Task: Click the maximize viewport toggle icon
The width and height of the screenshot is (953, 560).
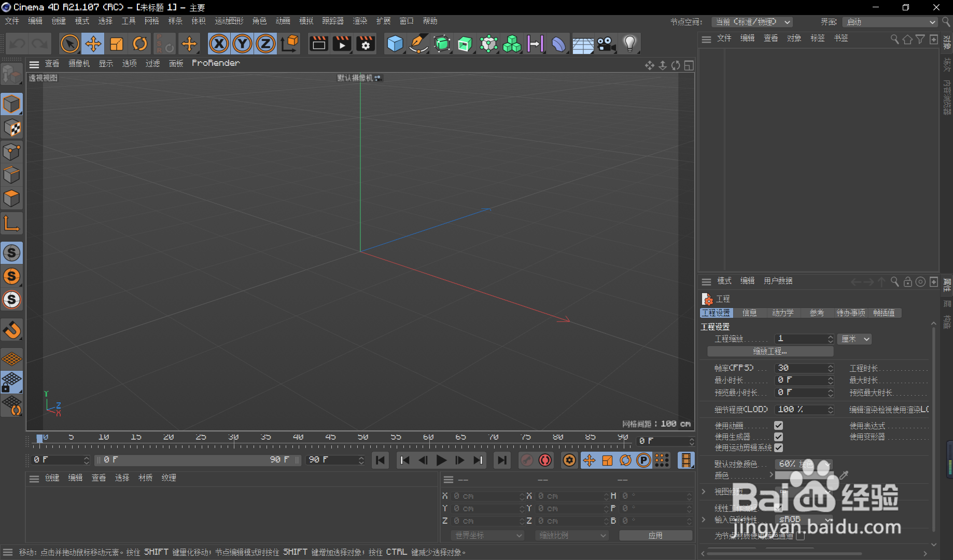Action: [x=689, y=65]
